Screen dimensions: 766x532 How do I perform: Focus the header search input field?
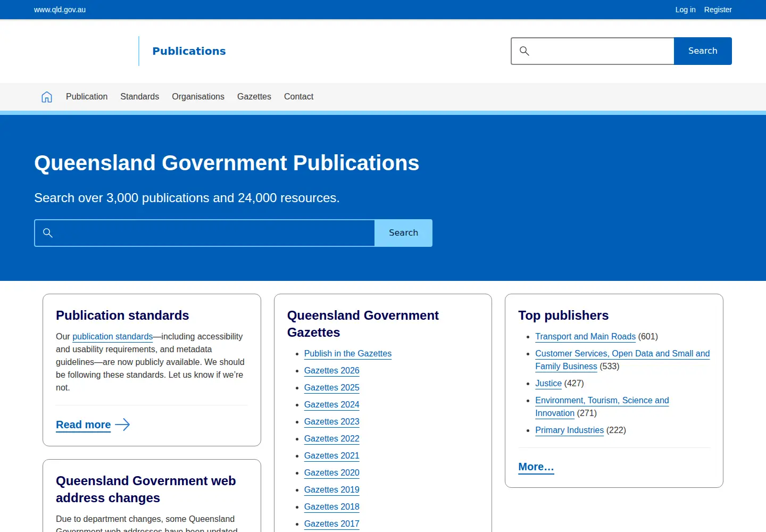click(593, 51)
